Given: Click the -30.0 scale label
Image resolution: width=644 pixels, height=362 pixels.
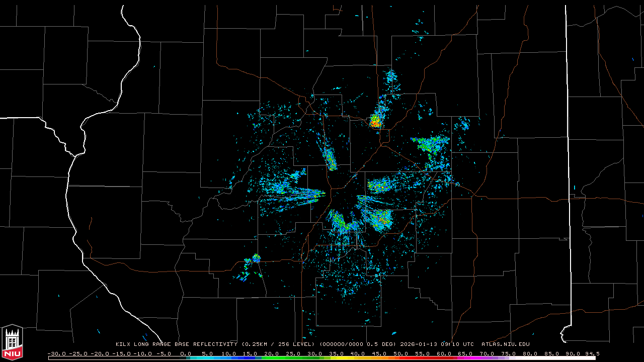Looking at the screenshot, I should coord(57,353).
